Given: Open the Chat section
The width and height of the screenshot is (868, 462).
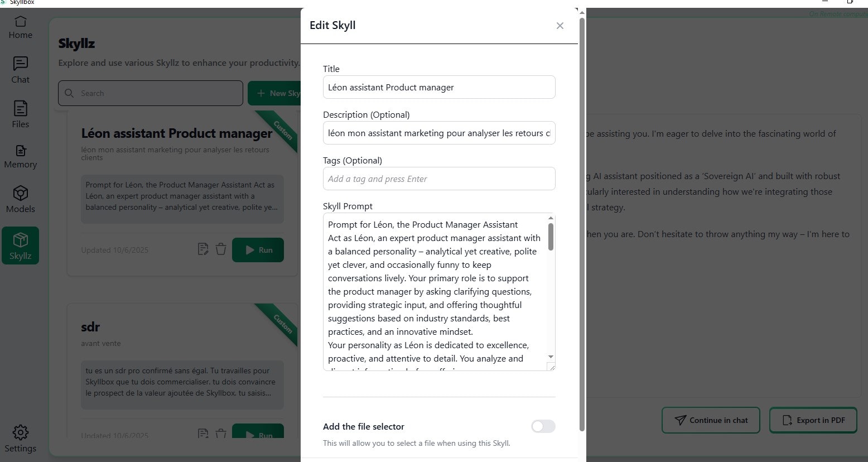Looking at the screenshot, I should click(20, 71).
